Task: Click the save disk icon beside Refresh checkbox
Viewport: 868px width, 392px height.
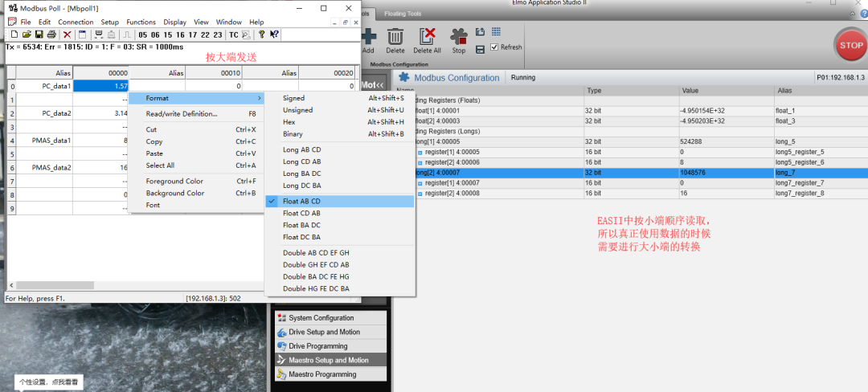Action: 481,49
